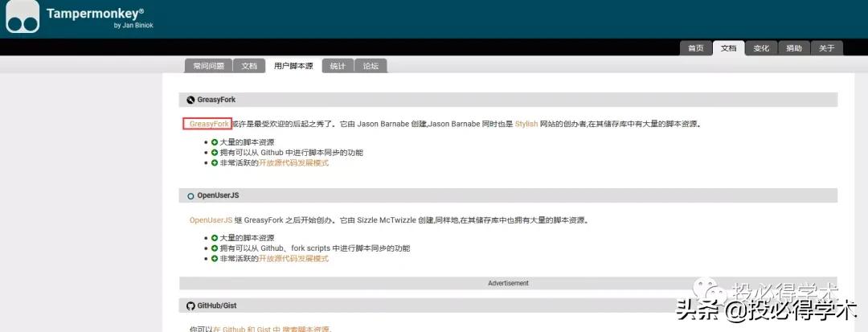Open OpenUserJS's 开放源代码发展模式 link
This screenshot has height=332, width=868.
click(x=294, y=258)
